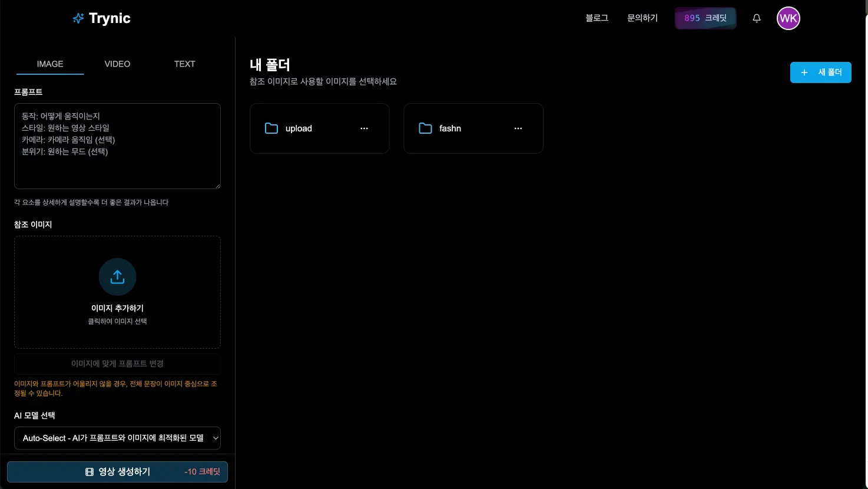The width and height of the screenshot is (868, 489).
Task: Click inside the 프롬프트 text area
Action: click(x=117, y=146)
